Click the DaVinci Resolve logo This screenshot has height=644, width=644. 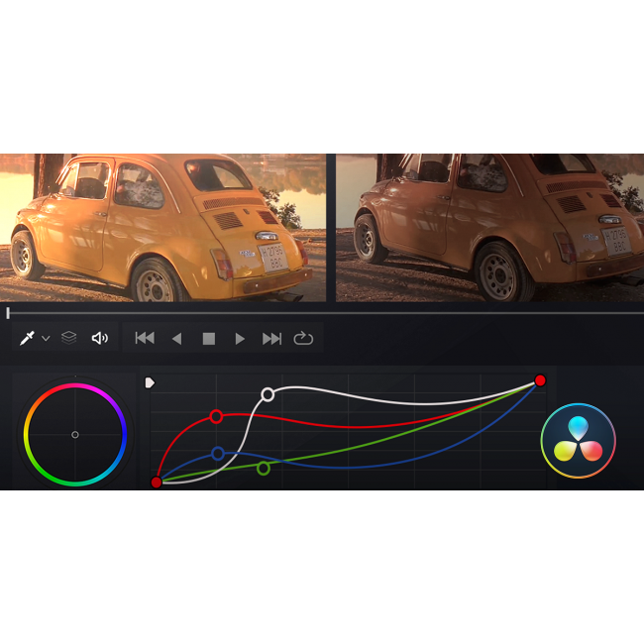click(579, 441)
